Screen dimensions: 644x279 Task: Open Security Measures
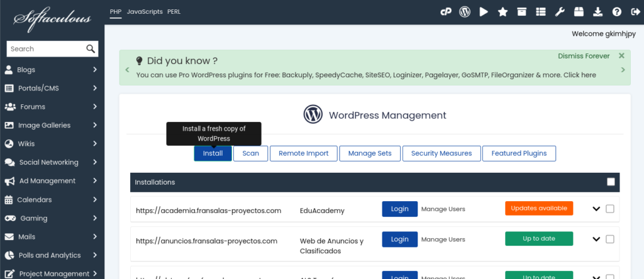point(441,153)
